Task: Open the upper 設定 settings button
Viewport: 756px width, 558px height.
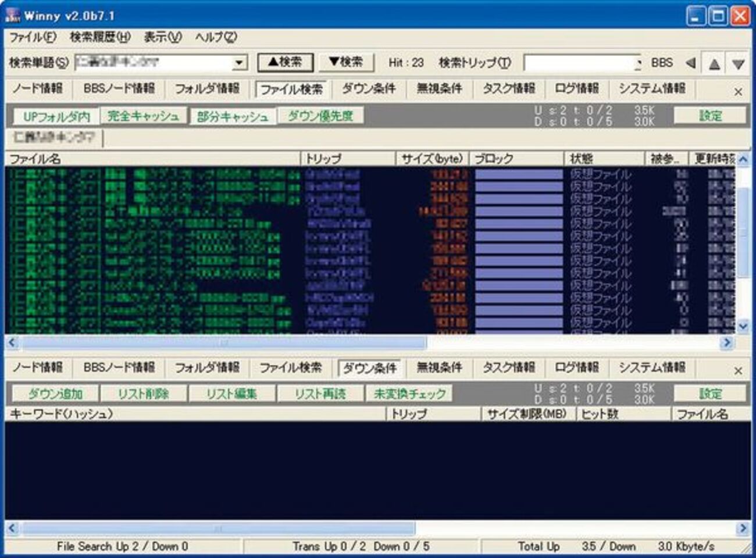Action: [x=711, y=115]
